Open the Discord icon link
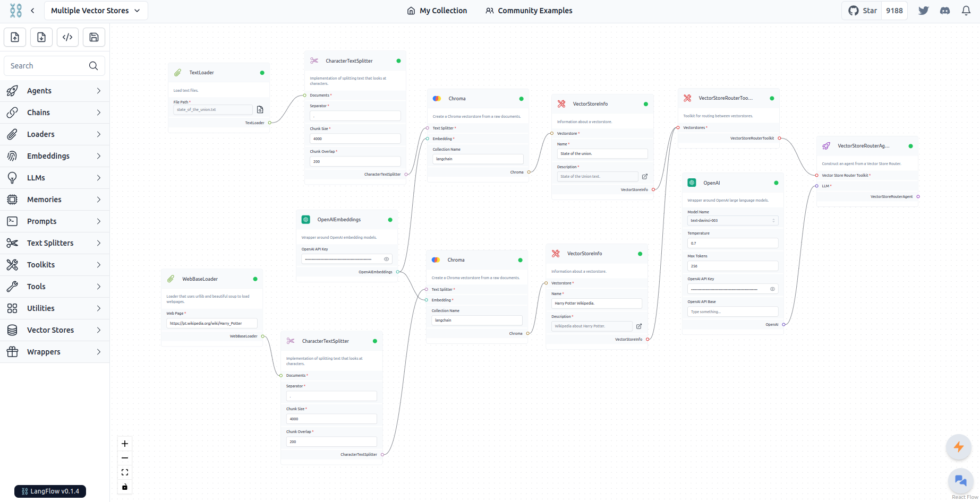980x502 pixels. pos(945,11)
